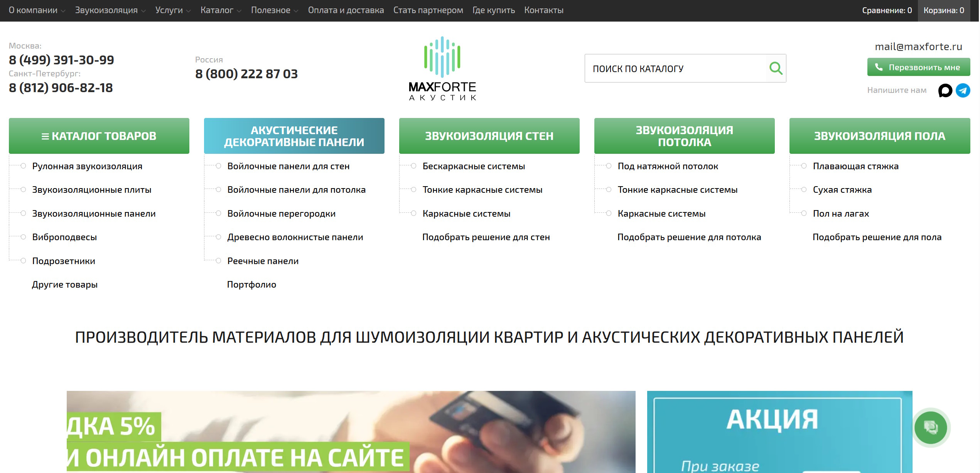980x473 pixels.
Task: Expand the Звукоизоляция top menu dropdown
Action: 110,10
